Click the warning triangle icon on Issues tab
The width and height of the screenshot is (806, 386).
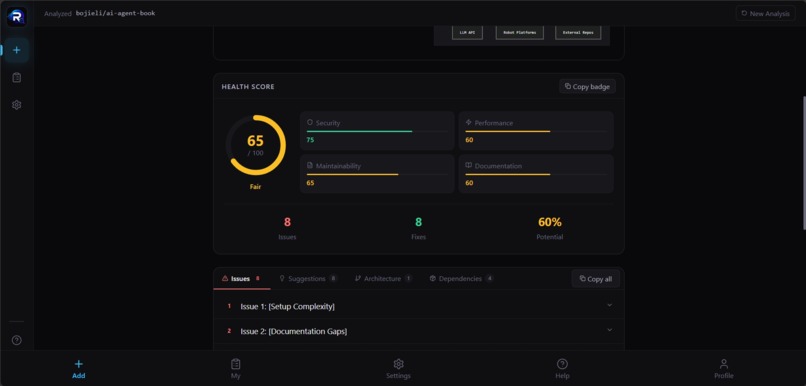(225, 279)
